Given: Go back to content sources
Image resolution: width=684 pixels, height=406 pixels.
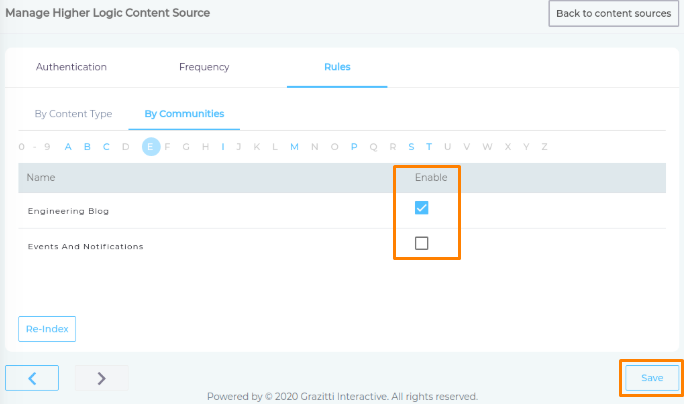Looking at the screenshot, I should [613, 14].
